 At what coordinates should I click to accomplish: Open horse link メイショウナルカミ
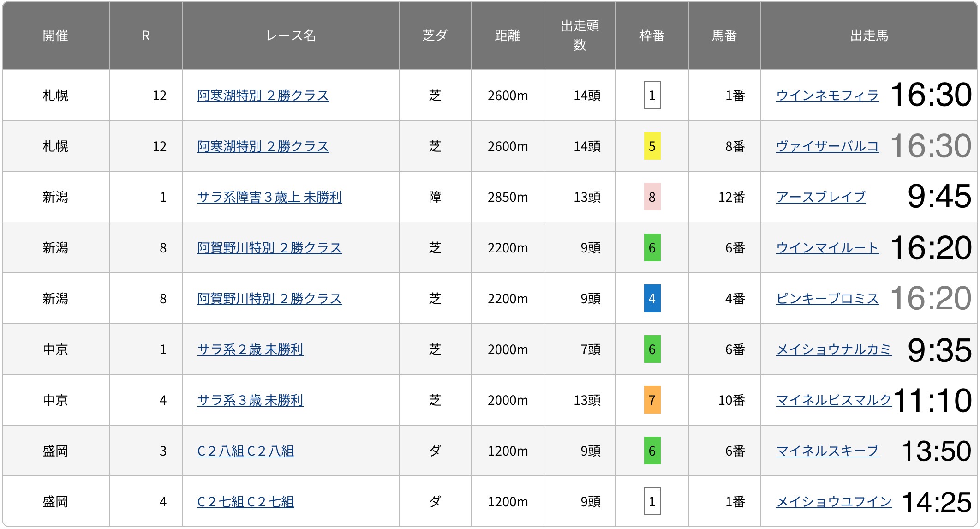[833, 349]
